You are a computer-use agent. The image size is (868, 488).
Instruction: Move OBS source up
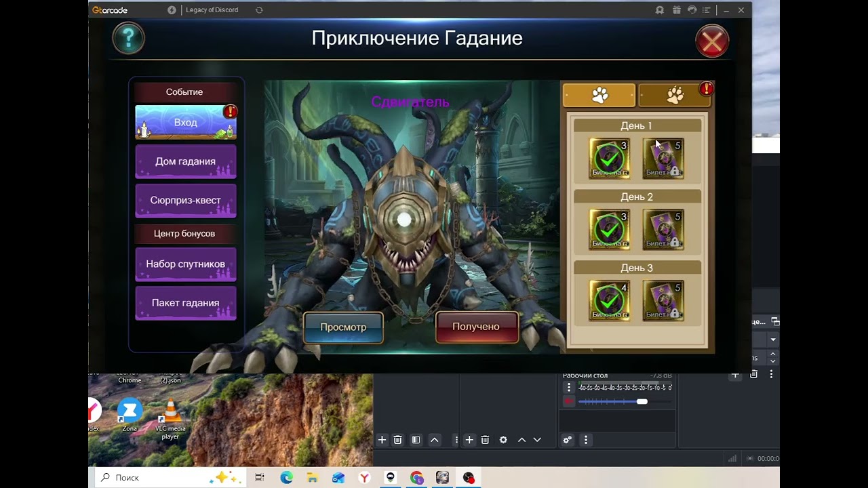tap(521, 440)
